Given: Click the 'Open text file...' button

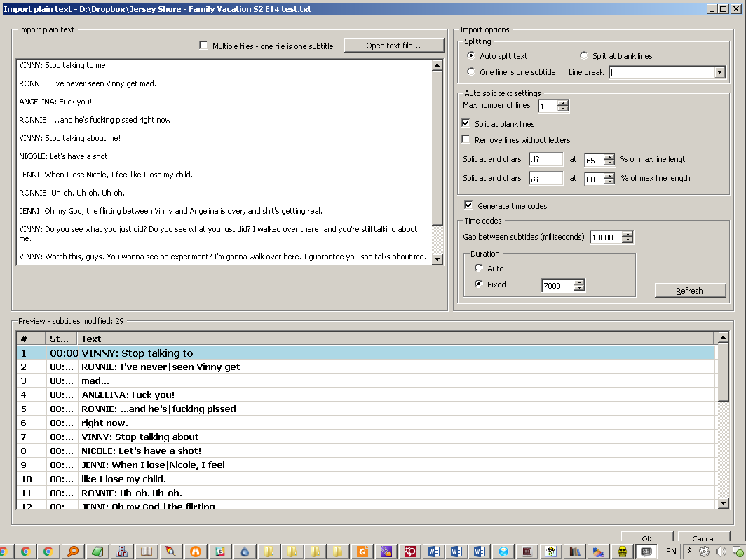Looking at the screenshot, I should point(393,45).
